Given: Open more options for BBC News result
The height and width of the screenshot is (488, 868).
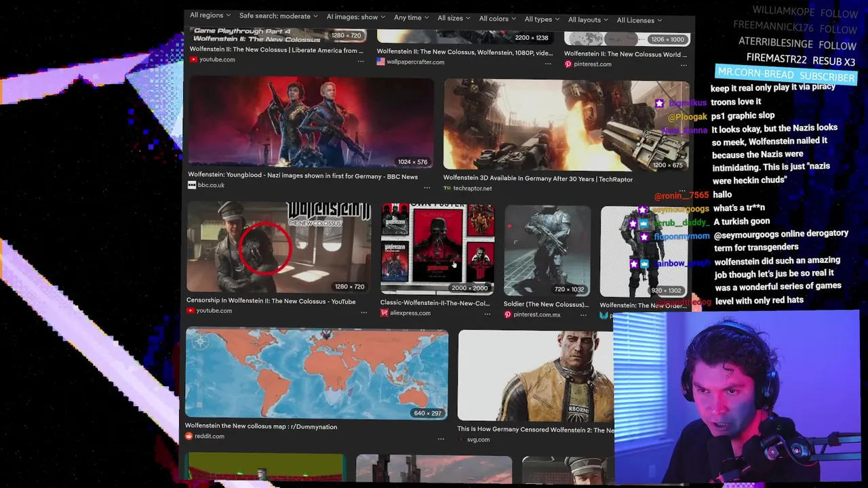Looking at the screenshot, I should tap(427, 188).
